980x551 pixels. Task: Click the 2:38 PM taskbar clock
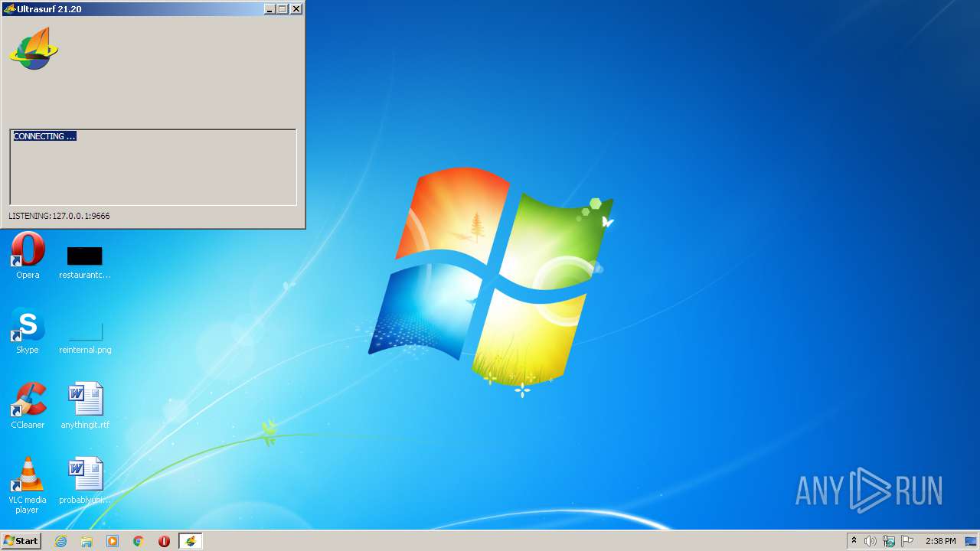click(x=940, y=541)
